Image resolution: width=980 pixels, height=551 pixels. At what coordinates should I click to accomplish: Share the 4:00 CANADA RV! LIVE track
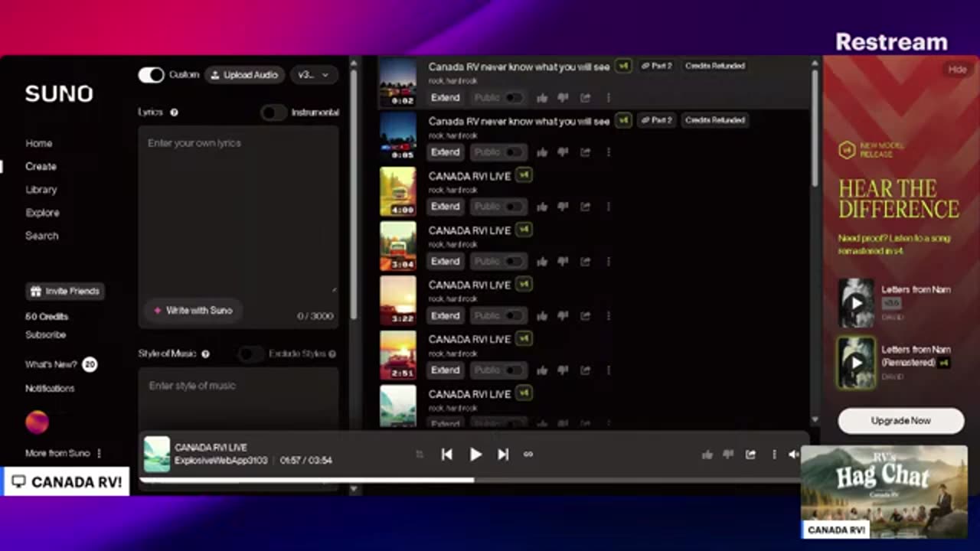[585, 207]
